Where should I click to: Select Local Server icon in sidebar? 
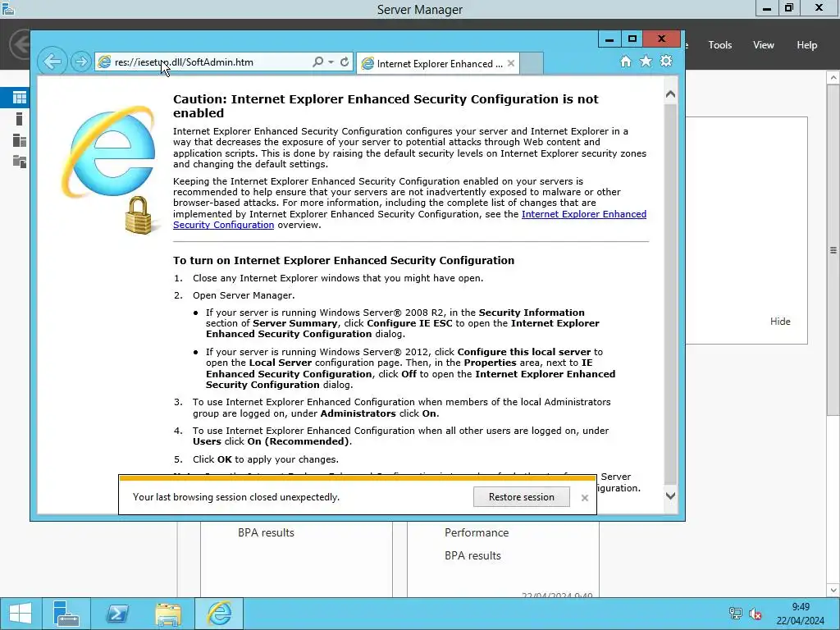(20, 119)
